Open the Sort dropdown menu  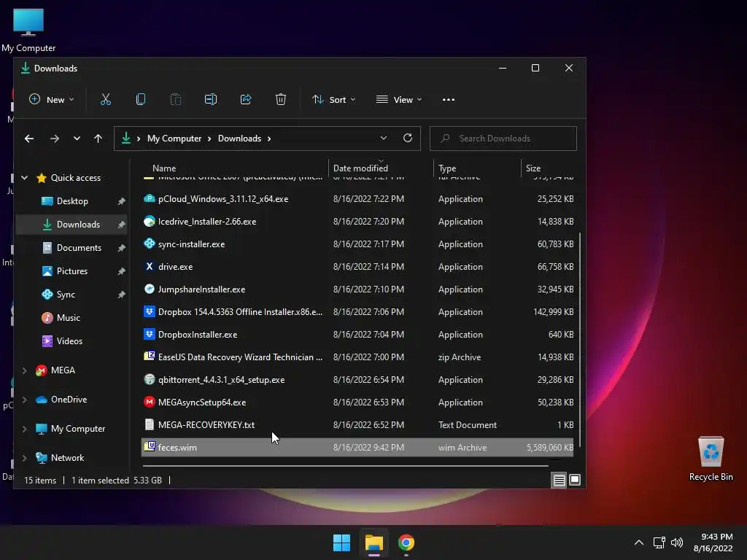(x=334, y=99)
